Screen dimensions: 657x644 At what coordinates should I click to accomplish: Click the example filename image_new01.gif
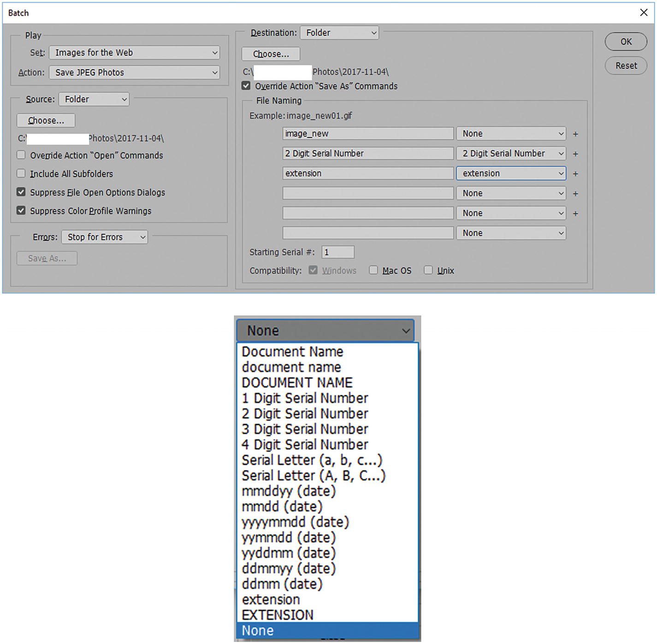pos(319,116)
